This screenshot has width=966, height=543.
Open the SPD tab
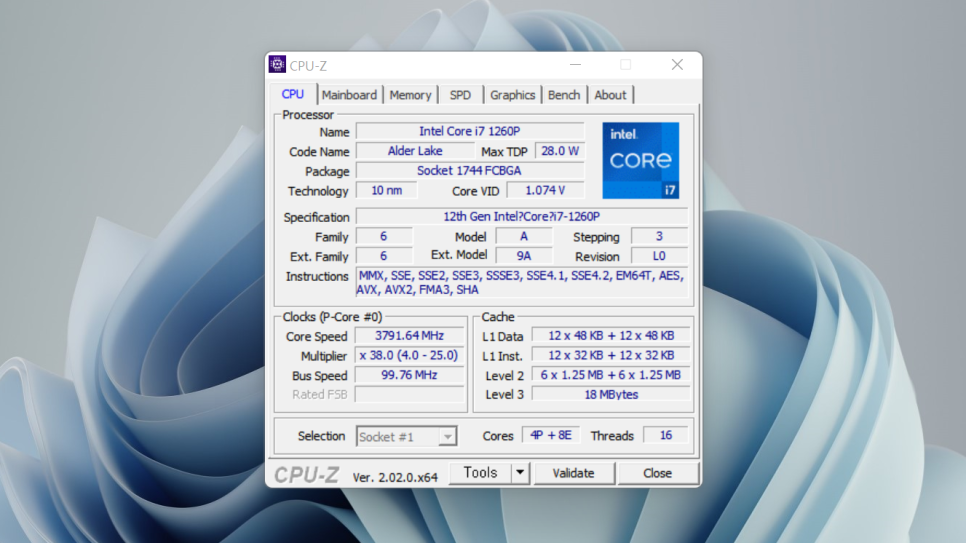coord(460,95)
